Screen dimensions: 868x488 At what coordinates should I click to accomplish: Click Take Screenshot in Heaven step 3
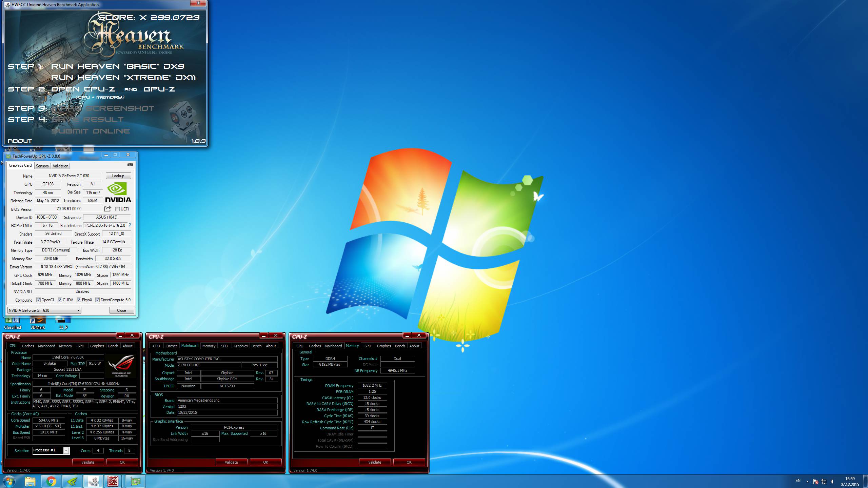(x=102, y=108)
